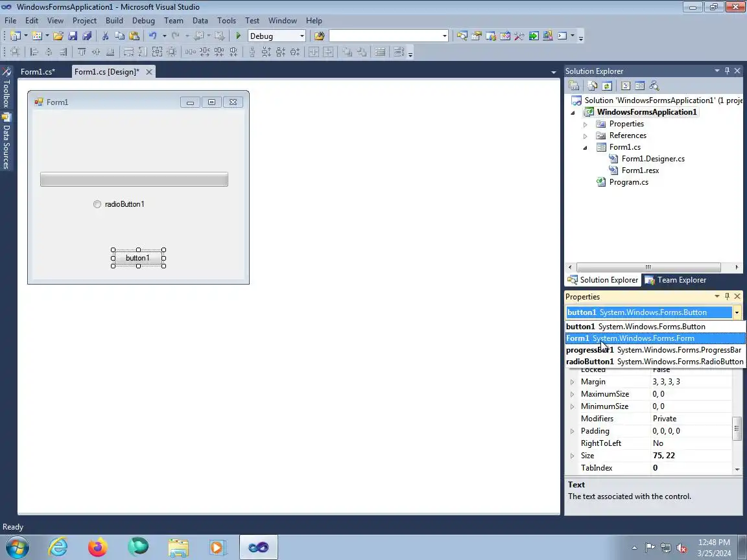Select the progress bar on the form
This screenshot has width=747, height=560.
coord(134,179)
